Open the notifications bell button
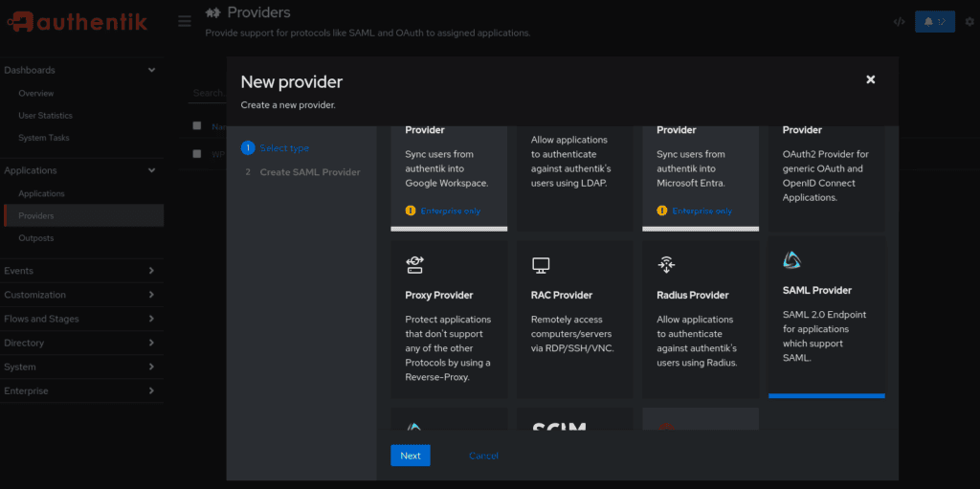Image resolution: width=980 pixels, height=489 pixels. coord(934,22)
